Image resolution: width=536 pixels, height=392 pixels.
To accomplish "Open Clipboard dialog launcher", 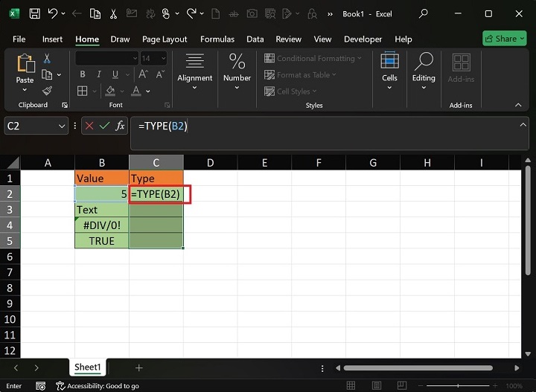I will coord(65,105).
